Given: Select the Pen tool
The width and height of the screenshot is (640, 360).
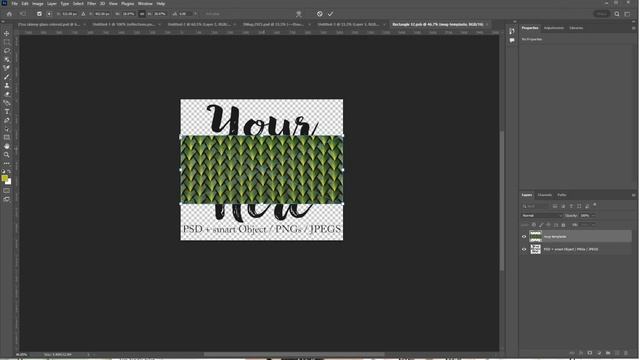Looking at the screenshot, I should (x=7, y=120).
